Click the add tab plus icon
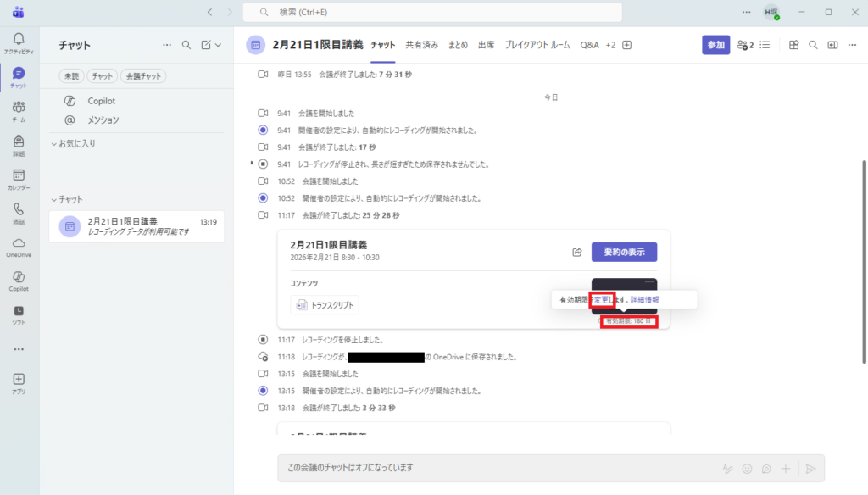The image size is (868, 495). pyautogui.click(x=627, y=45)
